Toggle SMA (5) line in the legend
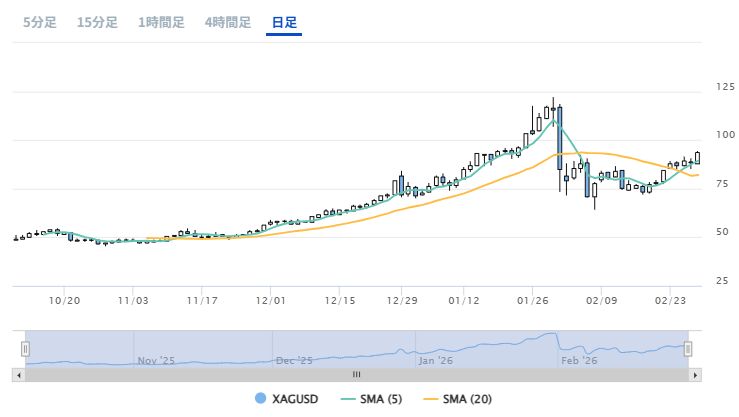 point(371,399)
